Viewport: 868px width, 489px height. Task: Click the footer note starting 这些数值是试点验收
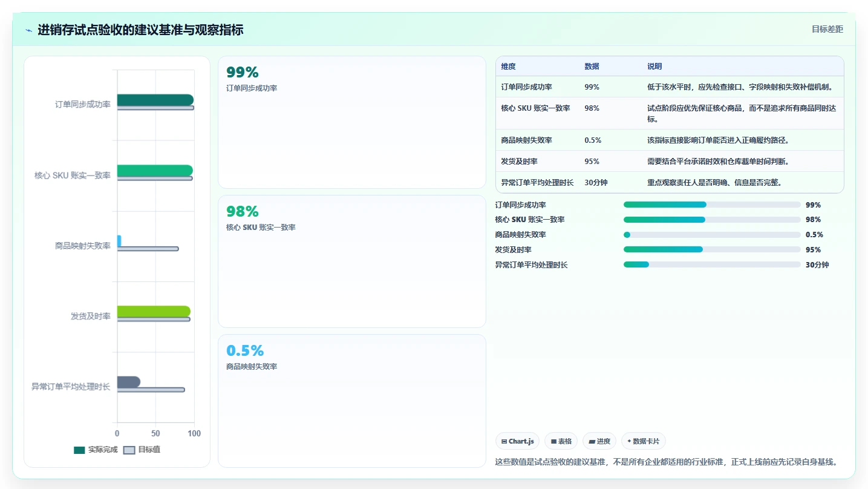click(667, 462)
